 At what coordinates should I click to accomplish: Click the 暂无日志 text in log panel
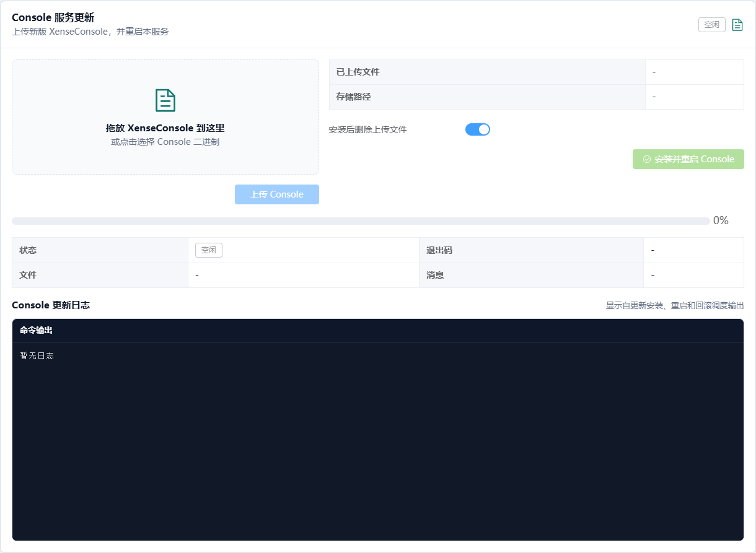tap(37, 356)
